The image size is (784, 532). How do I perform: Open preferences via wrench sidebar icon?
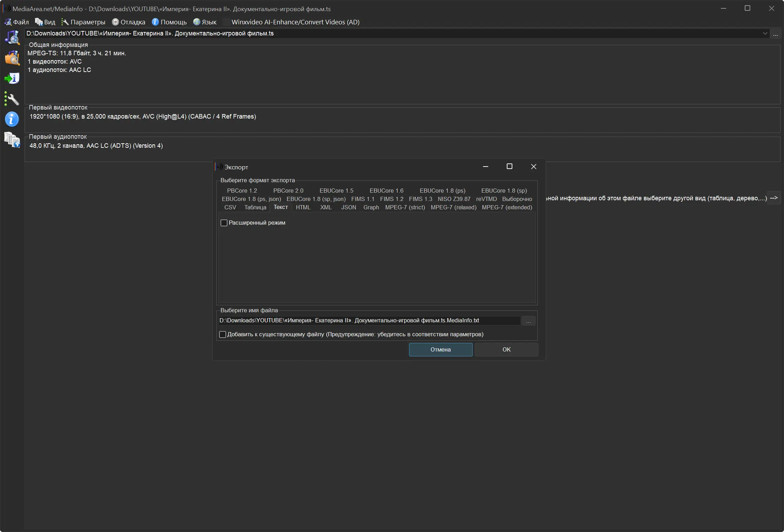point(12,99)
